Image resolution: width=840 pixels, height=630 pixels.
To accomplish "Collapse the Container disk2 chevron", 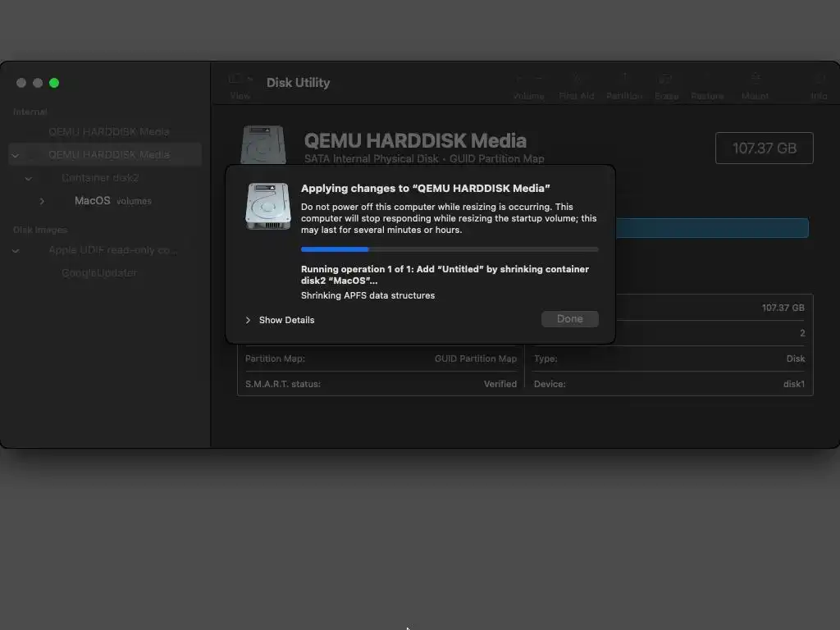I will pyautogui.click(x=29, y=178).
